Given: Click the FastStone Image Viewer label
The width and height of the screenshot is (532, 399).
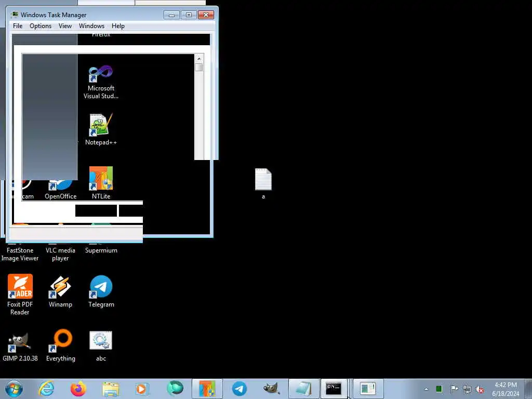Looking at the screenshot, I should click(20, 254).
